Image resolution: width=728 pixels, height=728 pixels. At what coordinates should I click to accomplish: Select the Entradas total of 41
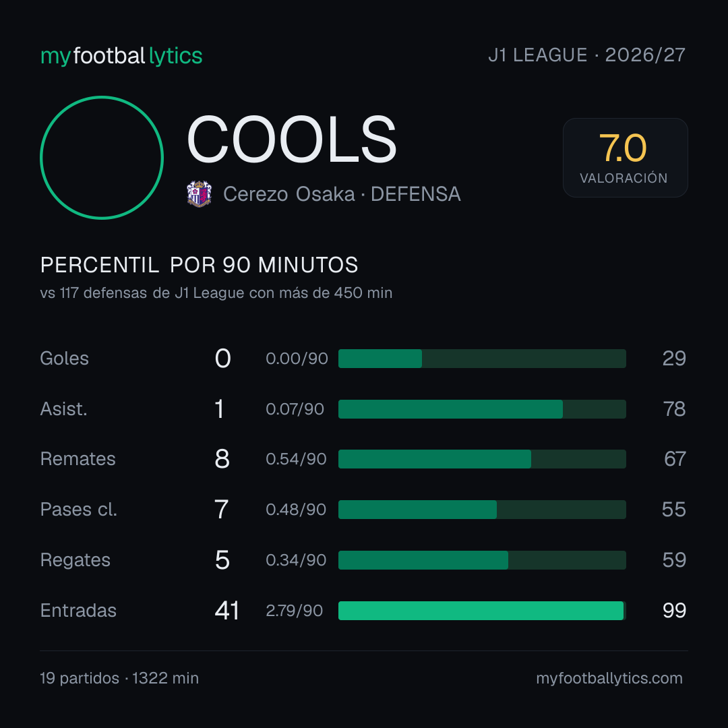(x=226, y=611)
